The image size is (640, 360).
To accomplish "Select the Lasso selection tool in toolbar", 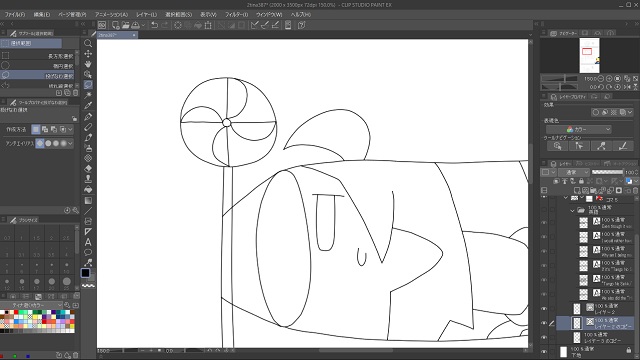I will (88, 84).
